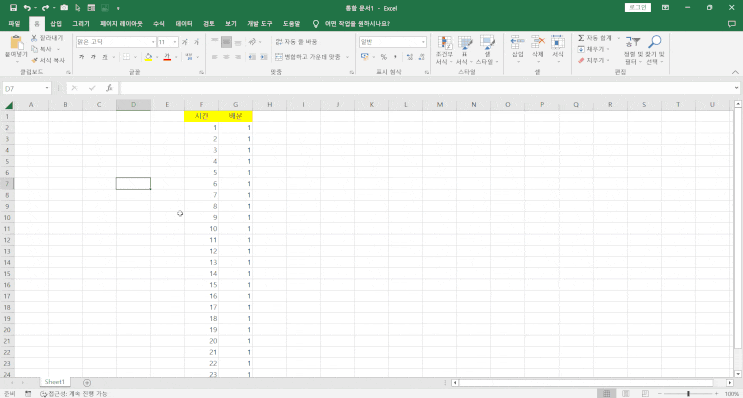Screen dimensions: 743x398
Task: Click the Decrease Decimal icon
Action: tap(421, 57)
